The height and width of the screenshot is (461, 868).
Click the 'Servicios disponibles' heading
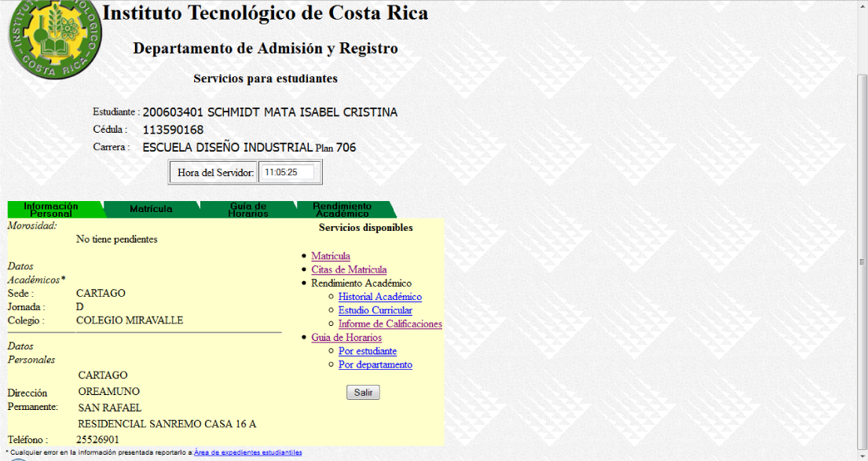366,228
